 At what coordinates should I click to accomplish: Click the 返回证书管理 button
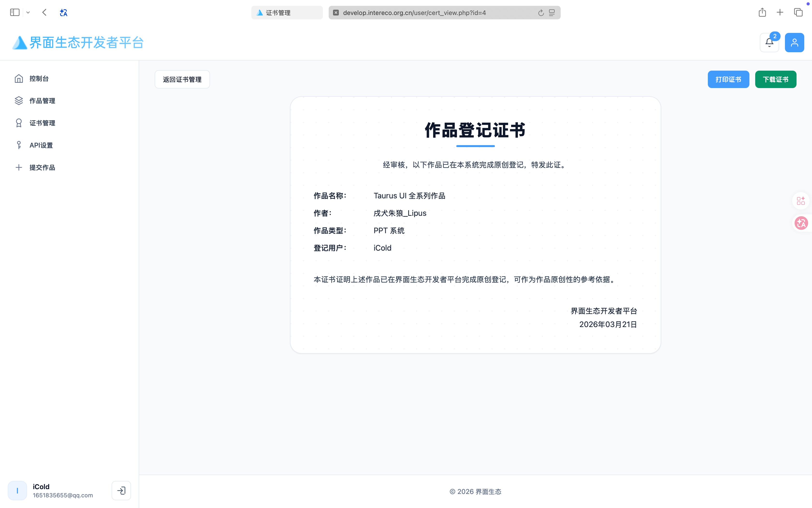pos(182,79)
